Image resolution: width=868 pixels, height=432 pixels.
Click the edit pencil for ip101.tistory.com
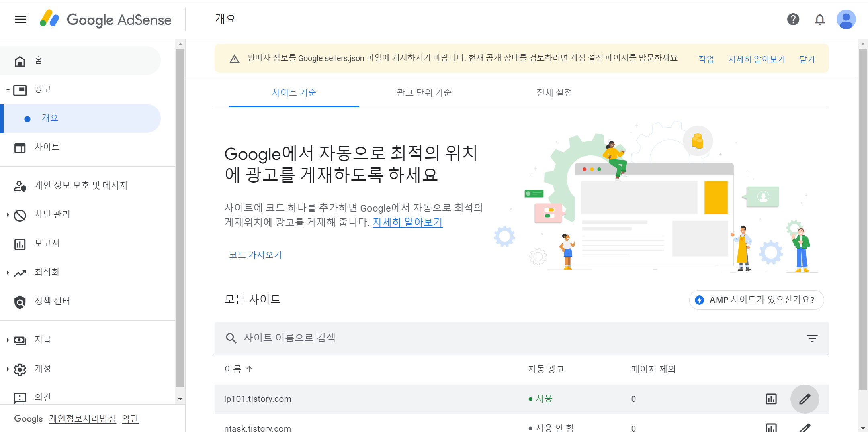[805, 399]
